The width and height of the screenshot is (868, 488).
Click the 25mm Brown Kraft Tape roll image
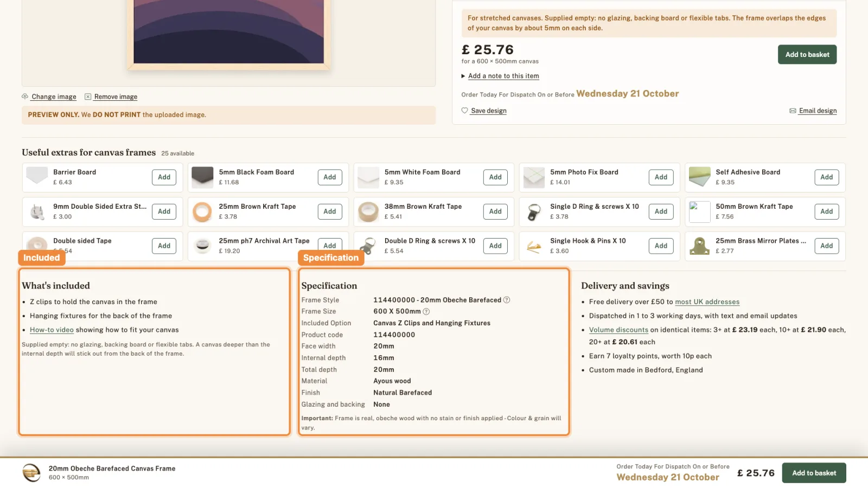pos(202,211)
